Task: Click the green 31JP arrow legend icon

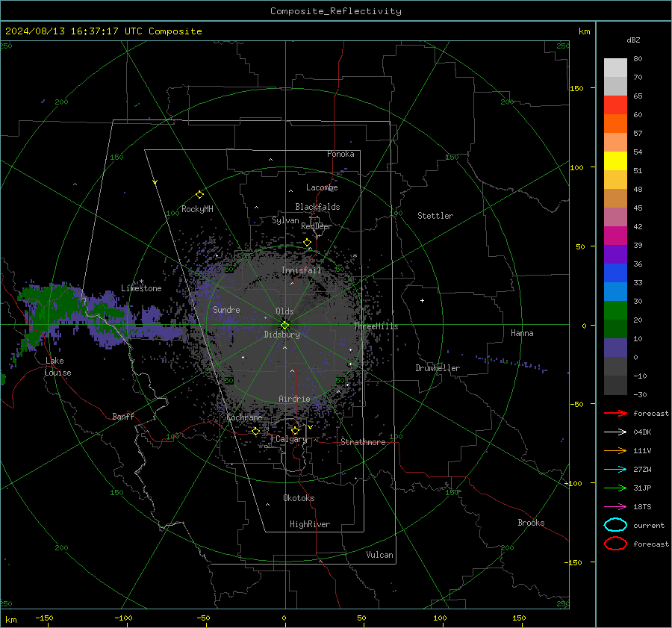Action: (x=615, y=488)
